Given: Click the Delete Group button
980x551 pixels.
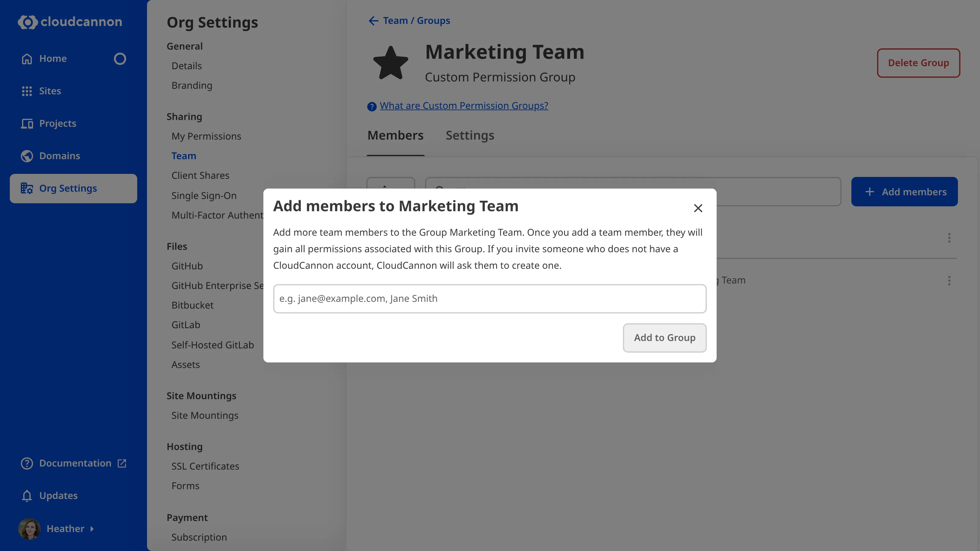Looking at the screenshot, I should click(918, 63).
